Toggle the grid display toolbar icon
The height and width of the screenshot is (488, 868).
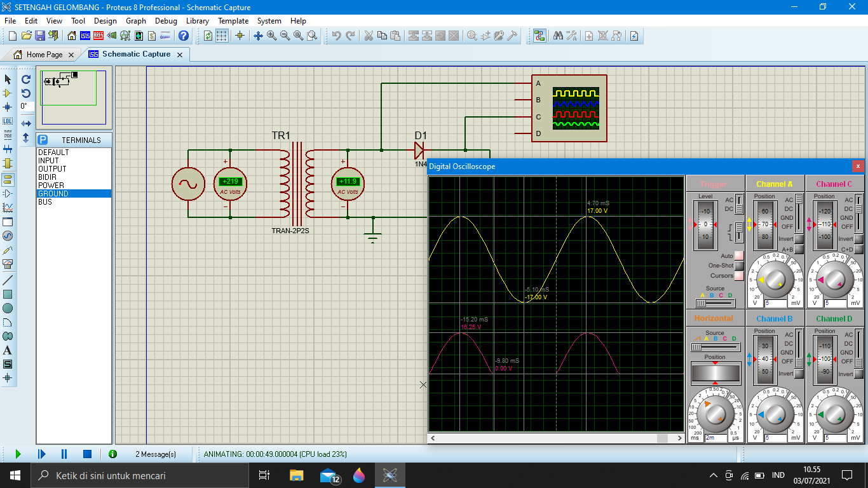222,36
